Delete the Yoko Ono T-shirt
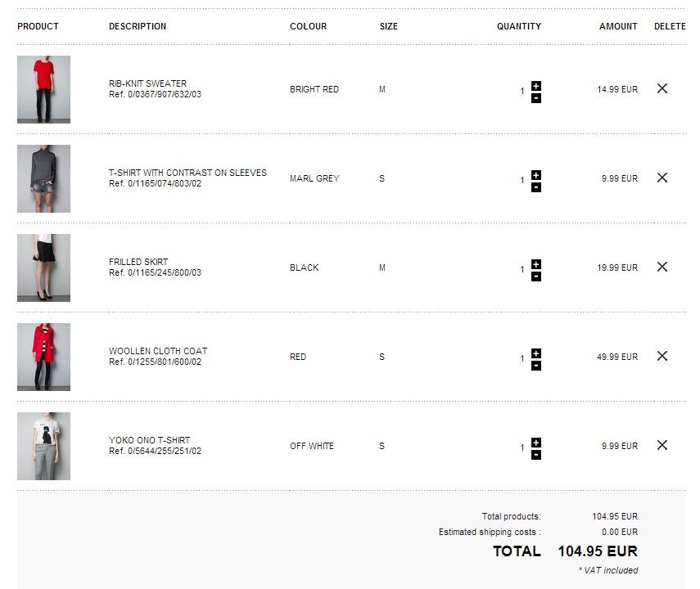700x589 pixels. (662, 445)
